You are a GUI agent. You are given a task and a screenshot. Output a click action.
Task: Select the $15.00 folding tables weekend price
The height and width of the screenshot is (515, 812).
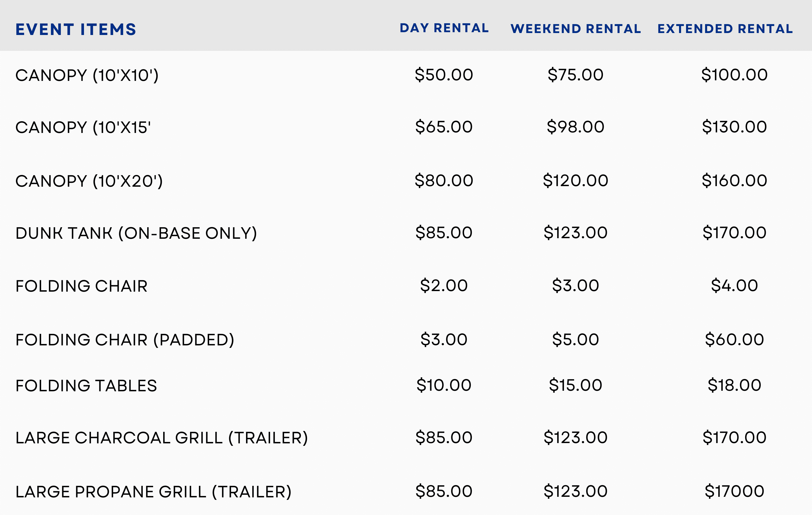coord(575,385)
